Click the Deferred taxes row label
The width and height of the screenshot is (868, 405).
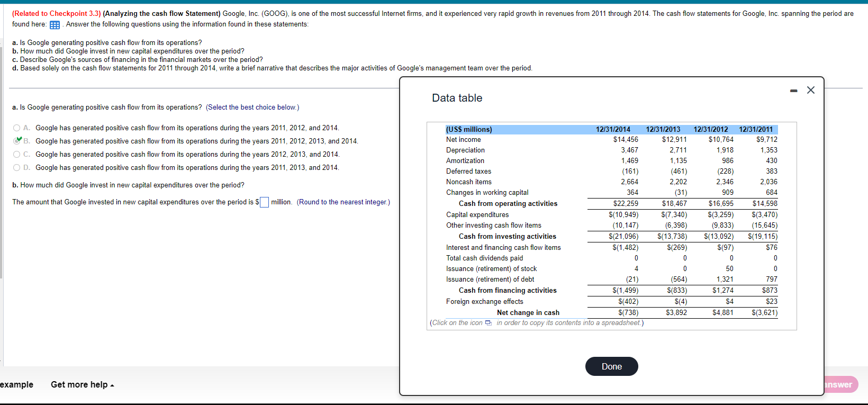(x=468, y=172)
